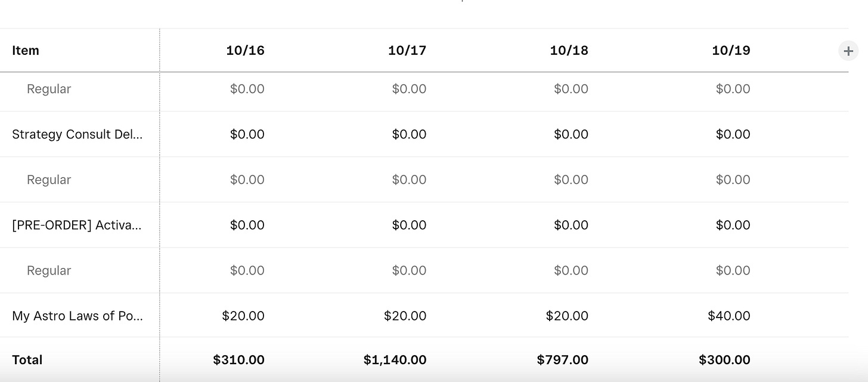Click the Total row label
Viewport: 868px width, 382px height.
click(27, 360)
